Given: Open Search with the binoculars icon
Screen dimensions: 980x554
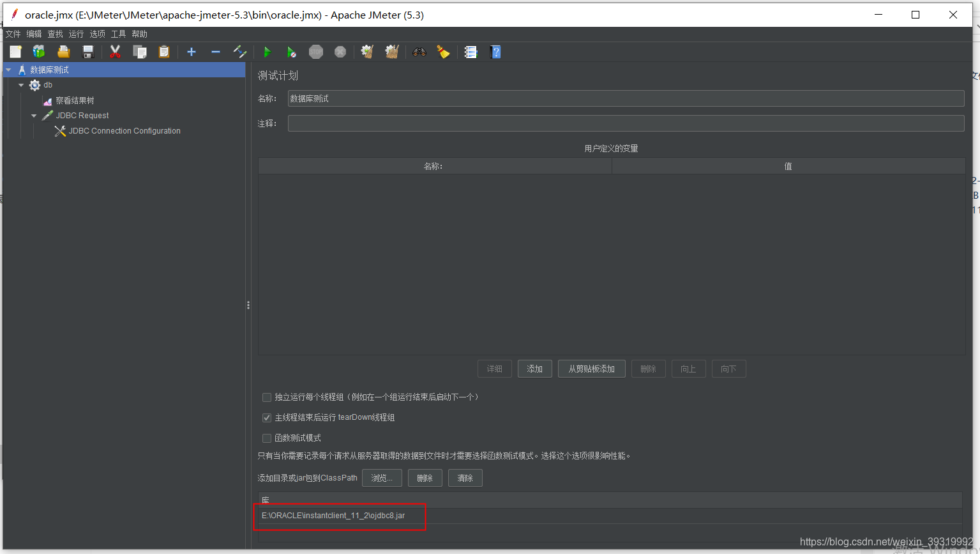Looking at the screenshot, I should [x=419, y=52].
